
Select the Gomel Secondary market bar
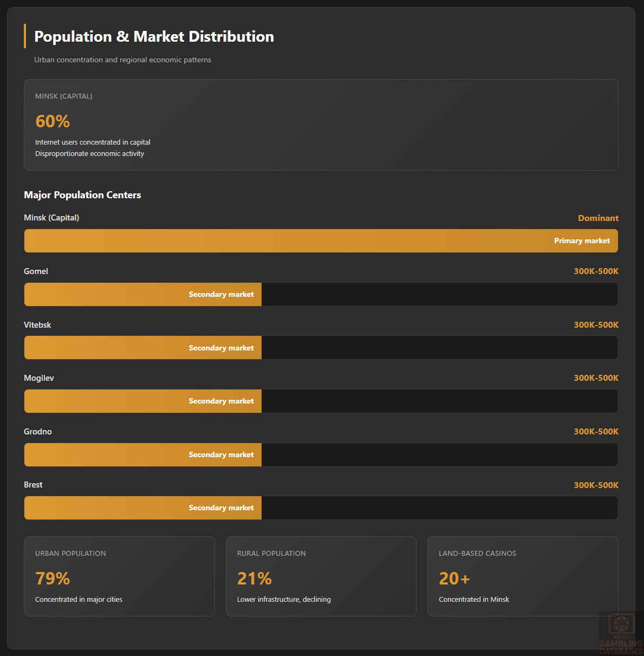[x=143, y=295]
